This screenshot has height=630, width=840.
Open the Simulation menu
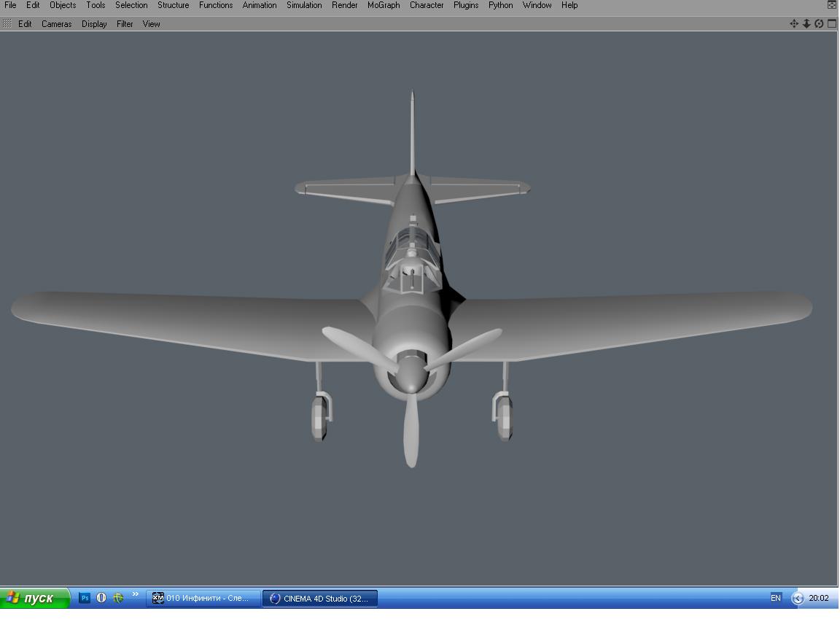coord(304,5)
